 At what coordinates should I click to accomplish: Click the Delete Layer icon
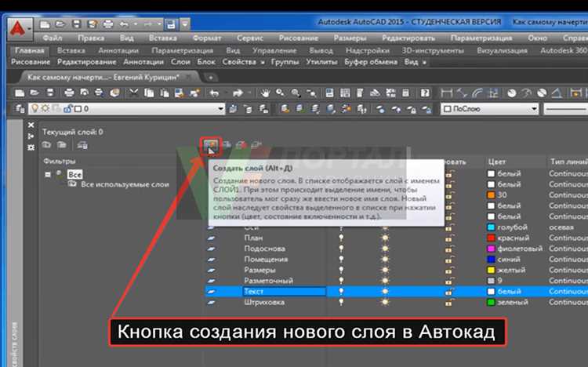pos(241,145)
